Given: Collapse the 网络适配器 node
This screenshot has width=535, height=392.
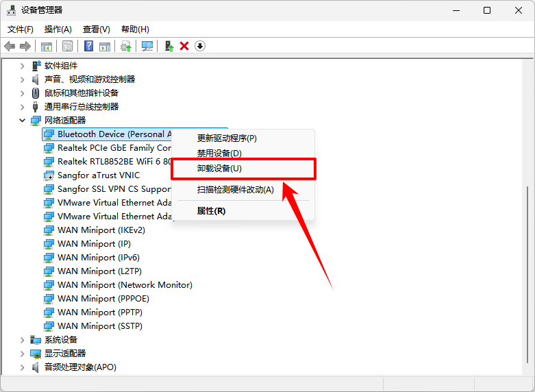Looking at the screenshot, I should click(x=23, y=121).
